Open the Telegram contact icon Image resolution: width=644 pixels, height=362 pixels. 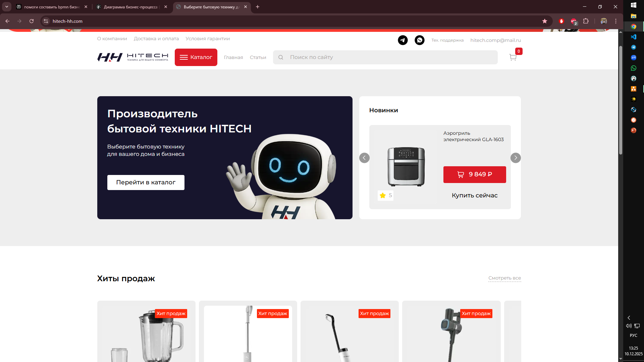pyautogui.click(x=402, y=40)
